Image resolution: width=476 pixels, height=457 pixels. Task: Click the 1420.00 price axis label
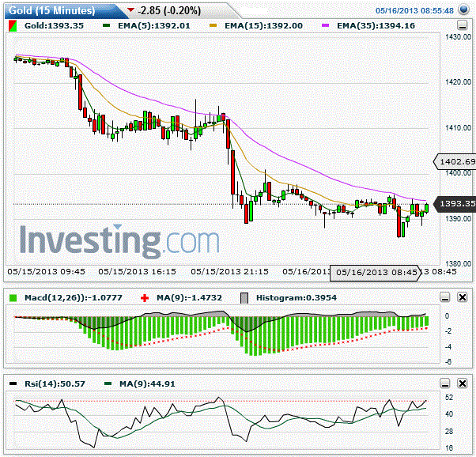point(458,82)
